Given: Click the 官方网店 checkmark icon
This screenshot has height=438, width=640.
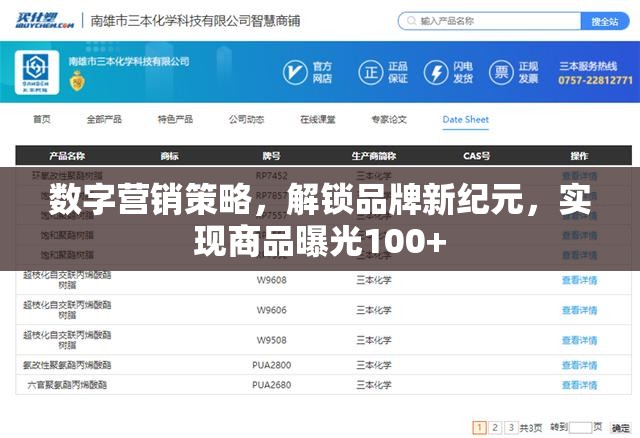Looking at the screenshot, I should click(295, 72).
